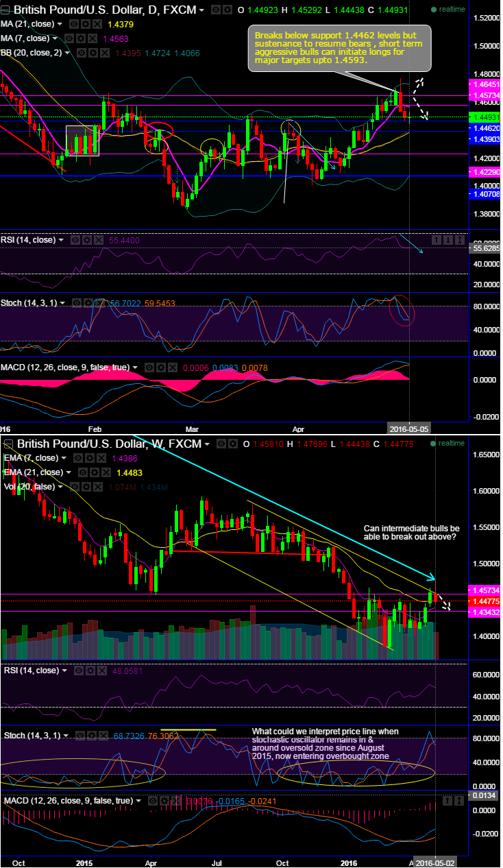Open settings for daily GBP/USD main series
The height and width of the screenshot is (868, 503).
[227, 10]
